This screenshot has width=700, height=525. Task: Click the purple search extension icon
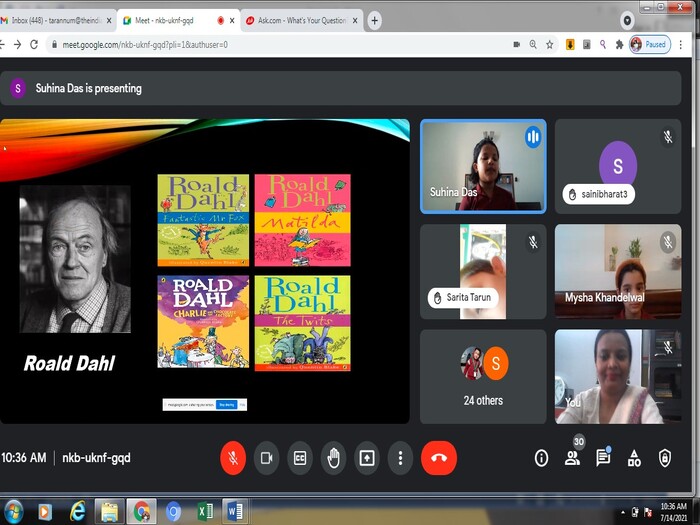[603, 44]
